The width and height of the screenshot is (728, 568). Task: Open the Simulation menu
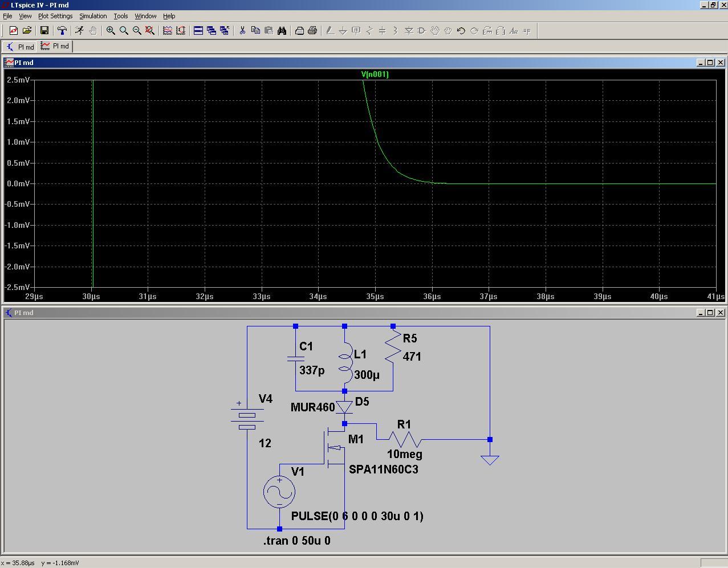point(93,16)
